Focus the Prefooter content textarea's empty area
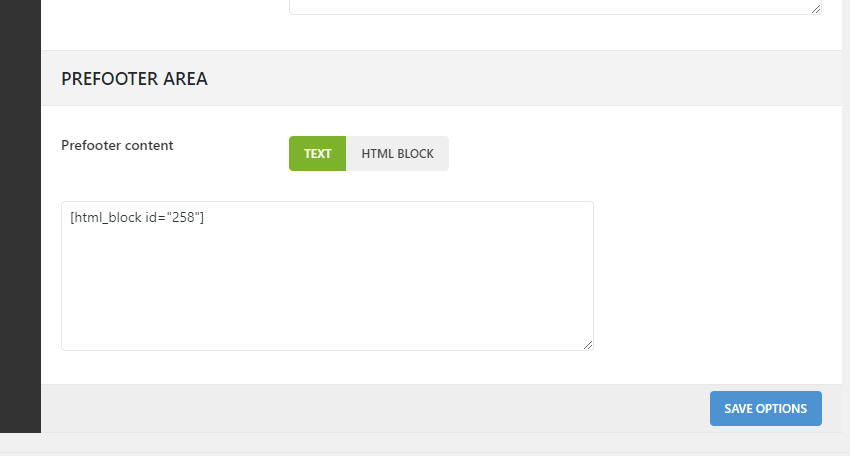Screen dimensions: 850x456 327,290
